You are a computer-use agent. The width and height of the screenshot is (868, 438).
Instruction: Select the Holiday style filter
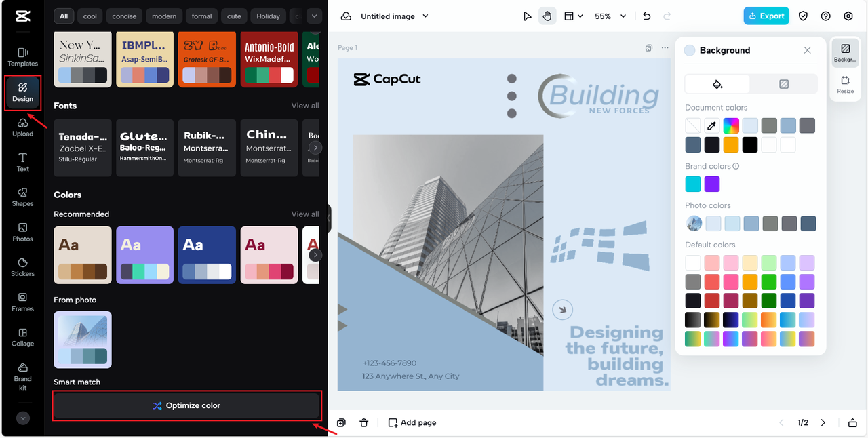(x=268, y=16)
